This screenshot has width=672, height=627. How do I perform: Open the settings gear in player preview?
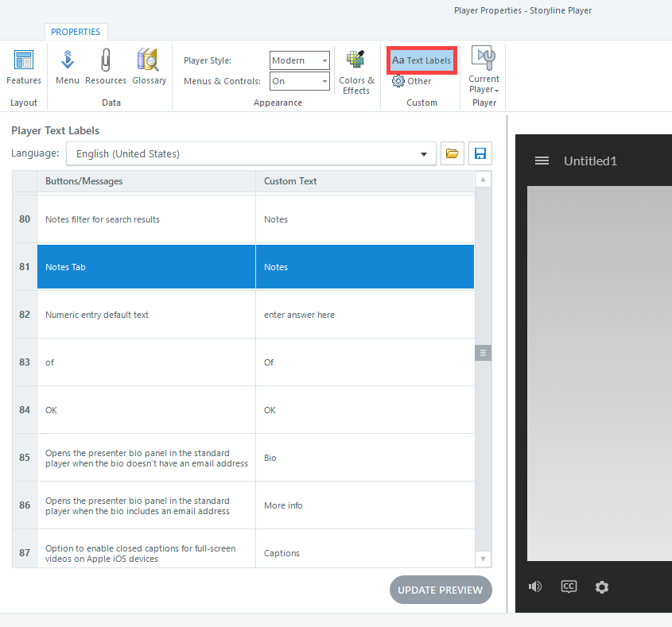tap(602, 586)
